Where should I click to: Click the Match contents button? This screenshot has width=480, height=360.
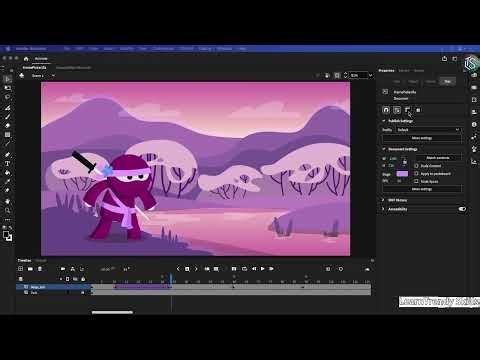438,158
